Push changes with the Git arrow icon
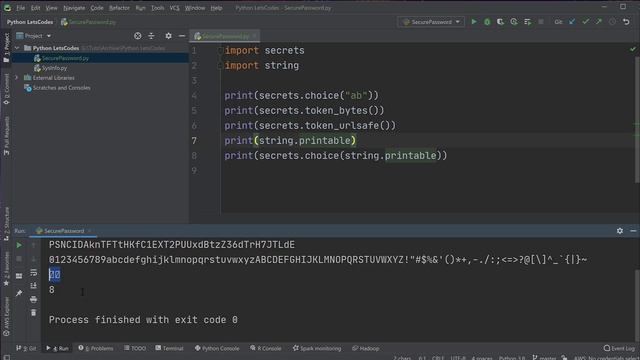The width and height of the screenshot is (640, 360). point(599,22)
